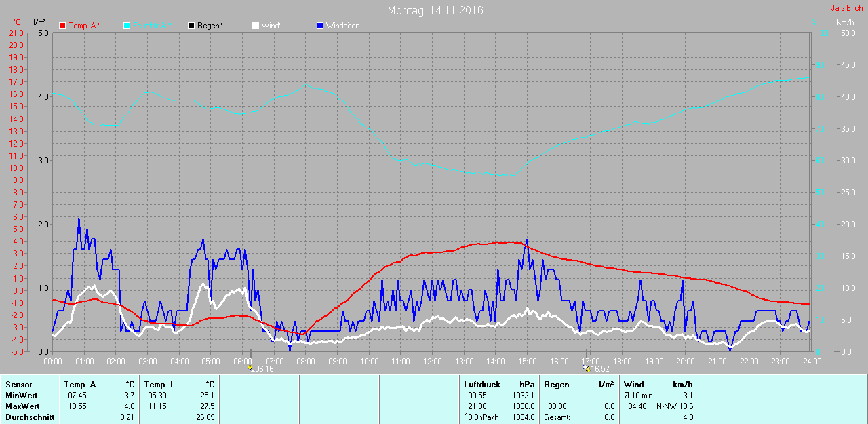This screenshot has width=868, height=424.
Task: Click the sunrise marker at 06:16
Action: pyautogui.click(x=250, y=368)
